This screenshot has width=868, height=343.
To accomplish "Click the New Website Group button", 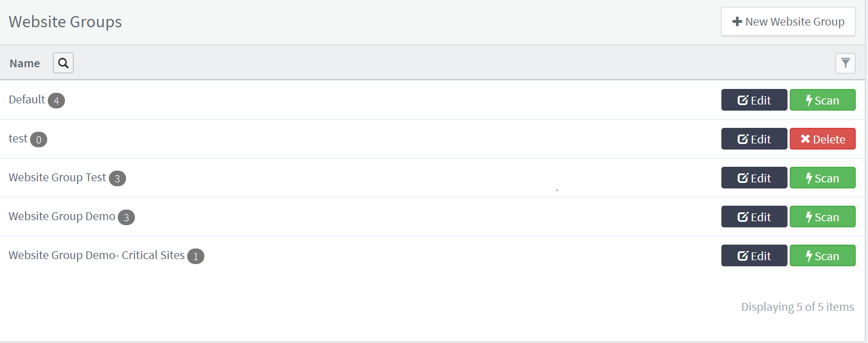I will pos(788,22).
